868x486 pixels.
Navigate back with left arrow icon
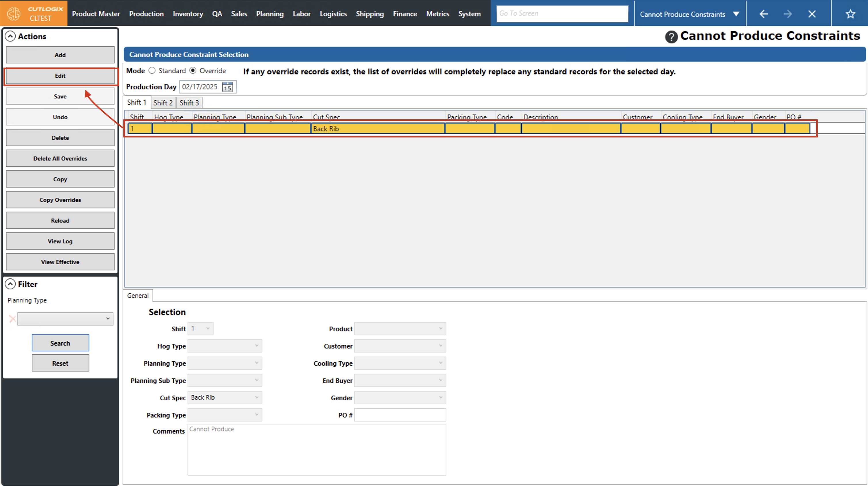764,14
